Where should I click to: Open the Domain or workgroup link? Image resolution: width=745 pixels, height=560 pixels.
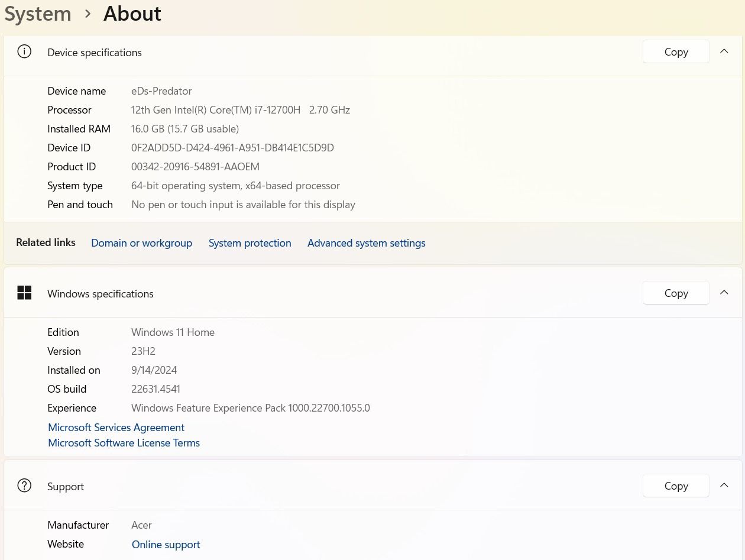(x=141, y=243)
